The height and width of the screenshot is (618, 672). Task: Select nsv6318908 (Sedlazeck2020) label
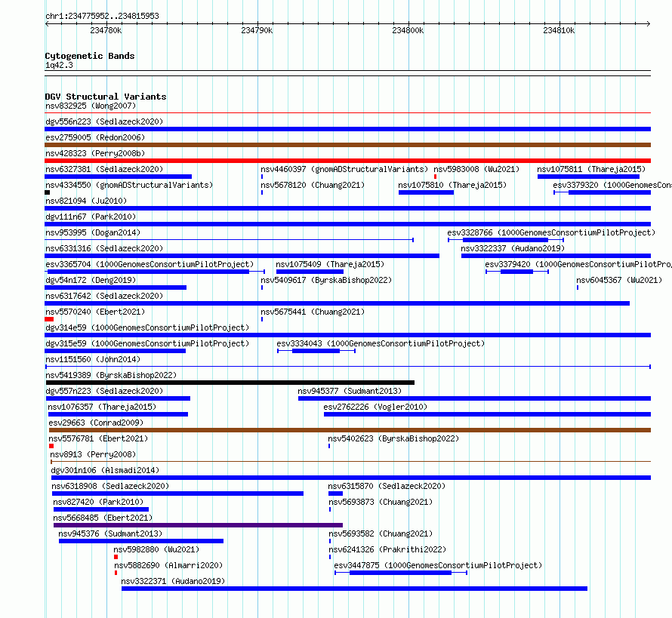tap(110, 486)
